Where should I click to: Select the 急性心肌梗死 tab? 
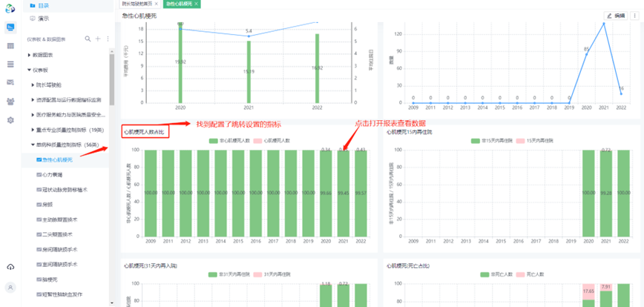tap(180, 3)
